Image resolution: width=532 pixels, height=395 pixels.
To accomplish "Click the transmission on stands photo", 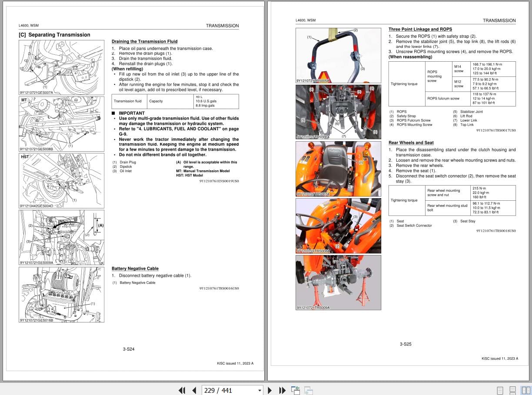I will coord(338,282).
